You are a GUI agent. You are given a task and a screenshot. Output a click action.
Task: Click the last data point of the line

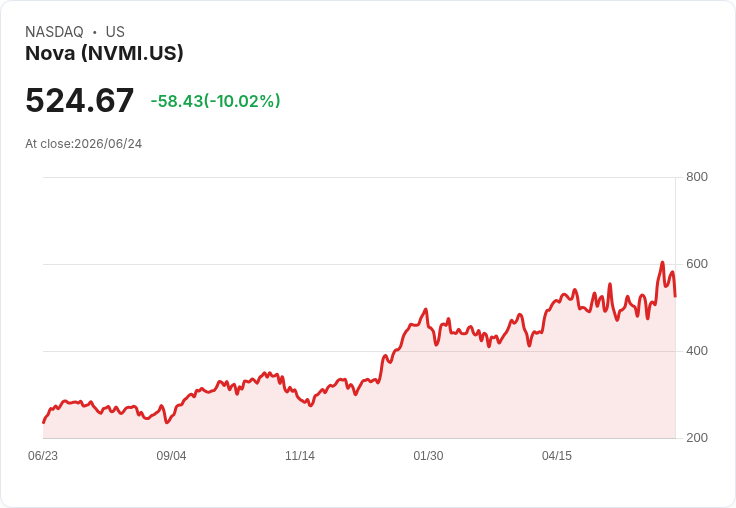coord(675,296)
